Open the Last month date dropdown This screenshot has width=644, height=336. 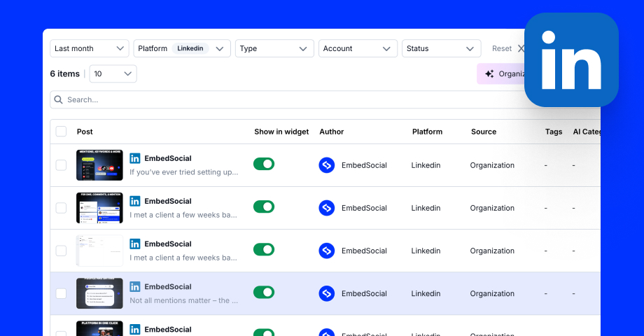tap(90, 48)
